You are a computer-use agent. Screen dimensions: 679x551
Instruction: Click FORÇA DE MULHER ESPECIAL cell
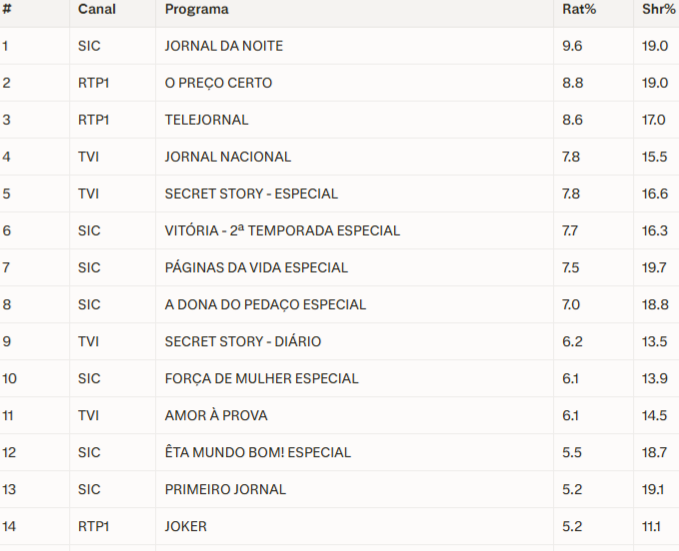click(261, 379)
